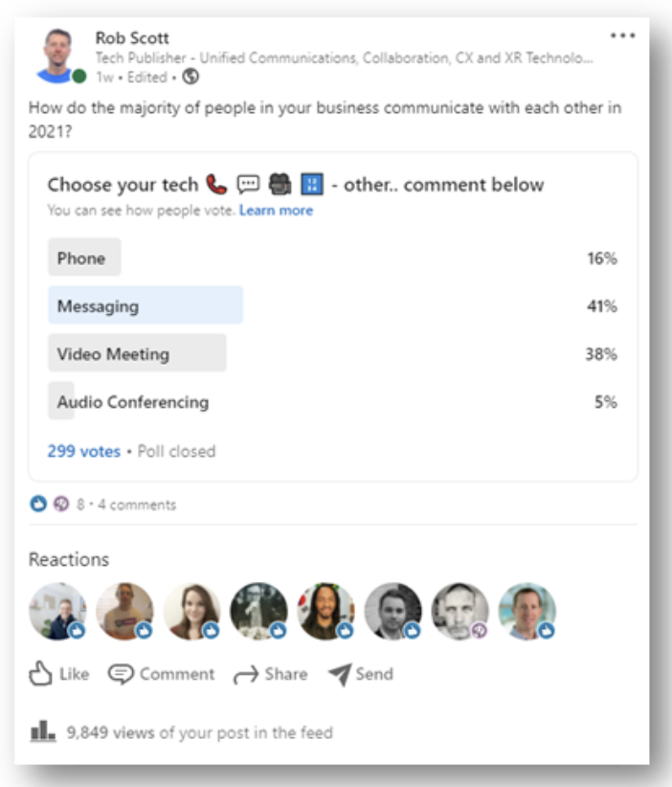Viewport: 672px width, 787px height.
Task: Click the first reaction avatar
Action: 57,611
